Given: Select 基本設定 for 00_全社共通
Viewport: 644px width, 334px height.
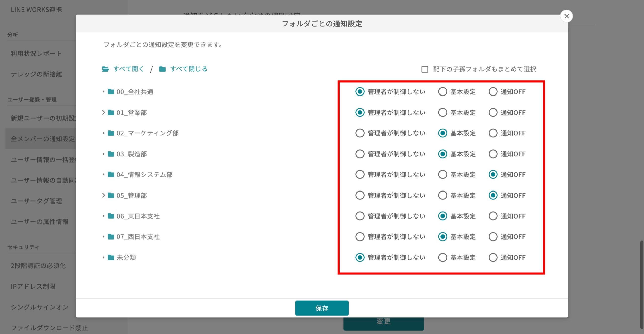Looking at the screenshot, I should coord(442,92).
